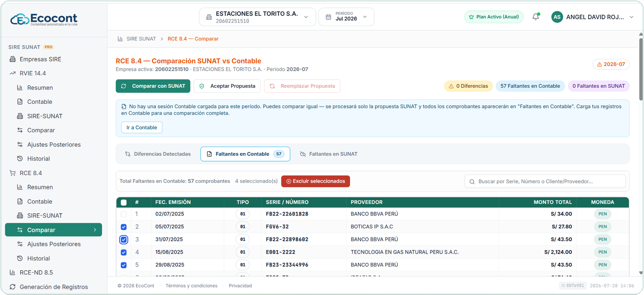644x295 pixels.
Task: Click SIRE SUNAT breadcrumb link
Action: coord(141,39)
